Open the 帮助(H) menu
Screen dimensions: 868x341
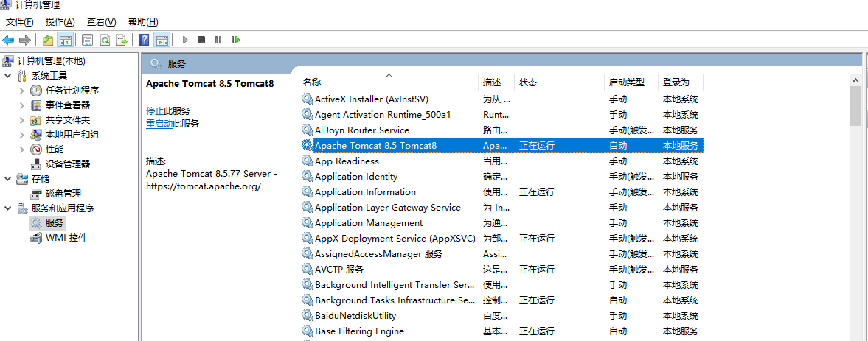[143, 21]
